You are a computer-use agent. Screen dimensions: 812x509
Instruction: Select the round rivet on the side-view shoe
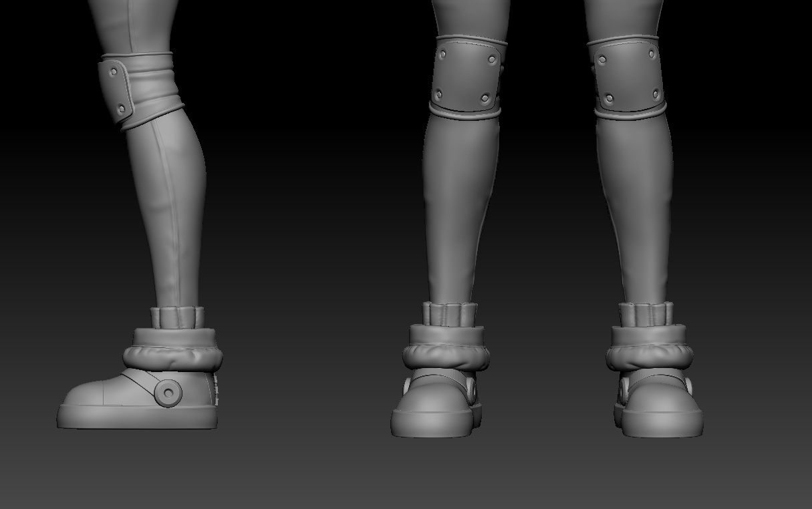(168, 392)
